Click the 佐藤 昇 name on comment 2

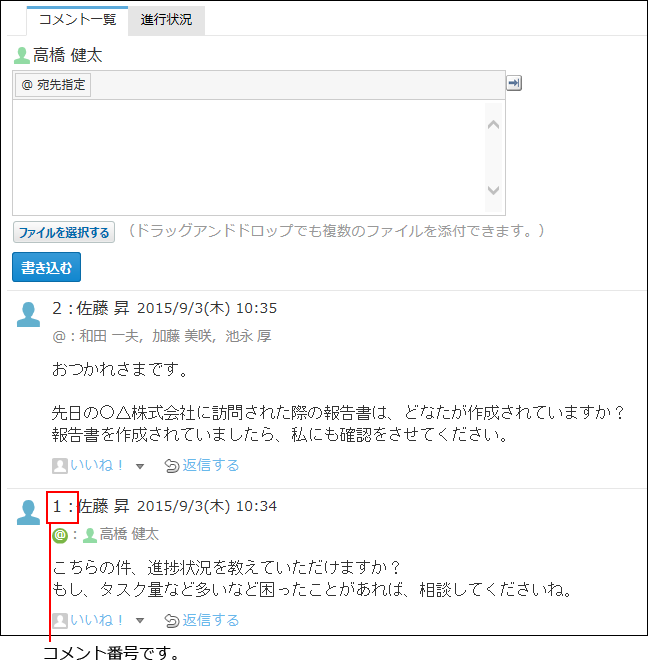tap(103, 309)
